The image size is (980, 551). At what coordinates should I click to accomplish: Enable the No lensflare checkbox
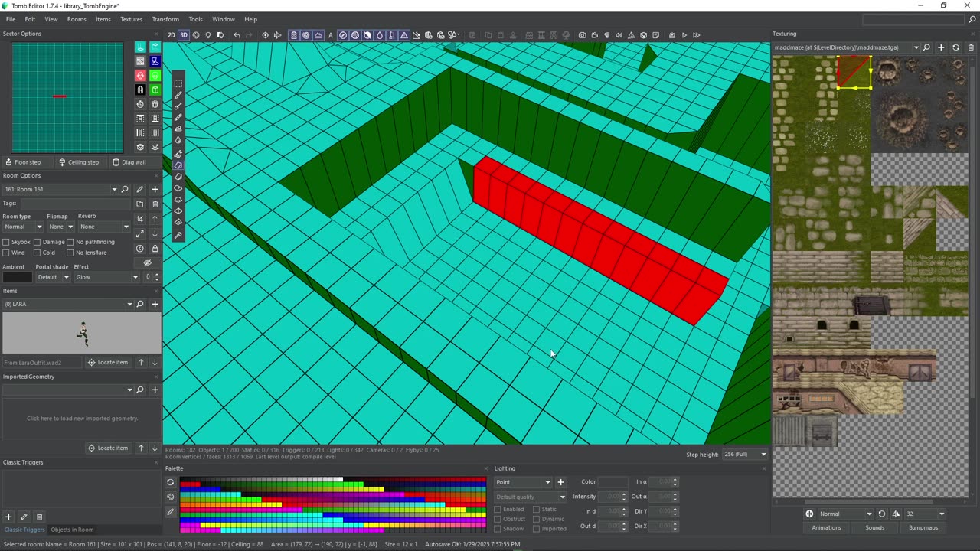click(x=70, y=253)
